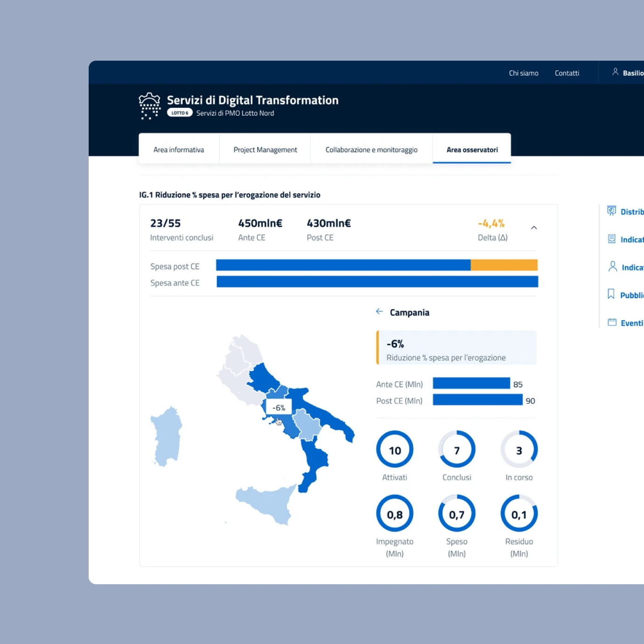Click the Distrib presentation icon in sidebar
The width and height of the screenshot is (644, 644).
coord(611,210)
